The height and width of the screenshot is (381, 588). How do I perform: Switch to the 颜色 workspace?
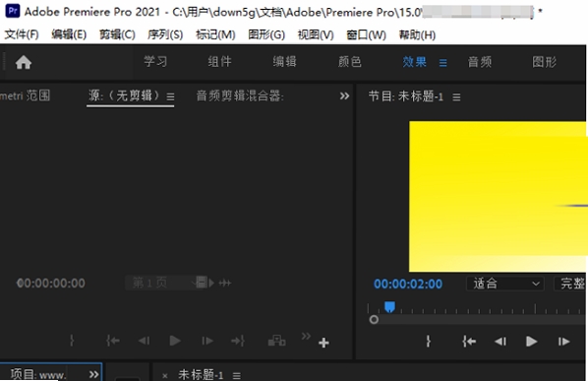350,62
